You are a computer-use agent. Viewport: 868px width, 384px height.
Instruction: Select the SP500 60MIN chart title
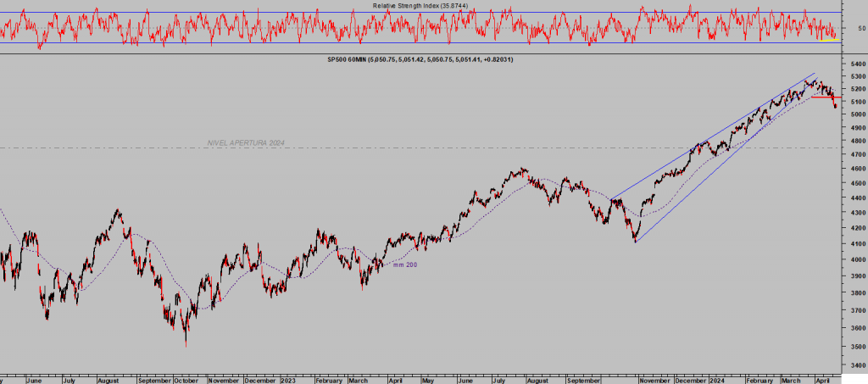coord(420,59)
